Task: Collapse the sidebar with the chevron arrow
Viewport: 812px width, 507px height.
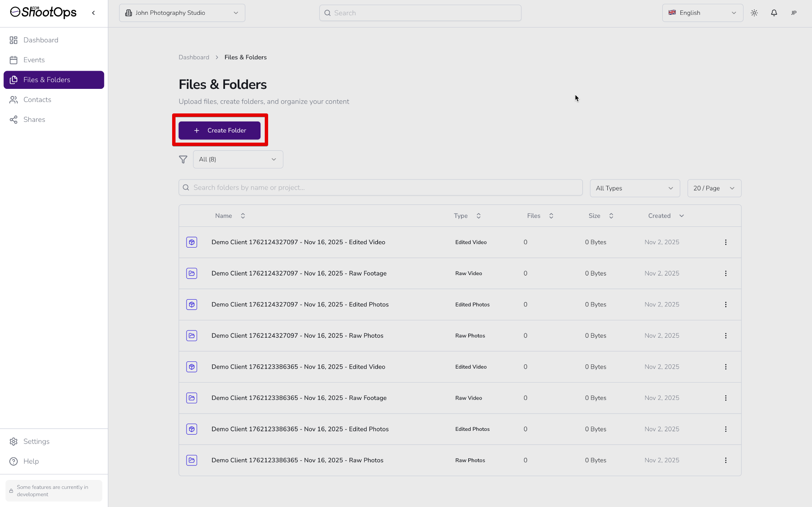Action: (93, 13)
